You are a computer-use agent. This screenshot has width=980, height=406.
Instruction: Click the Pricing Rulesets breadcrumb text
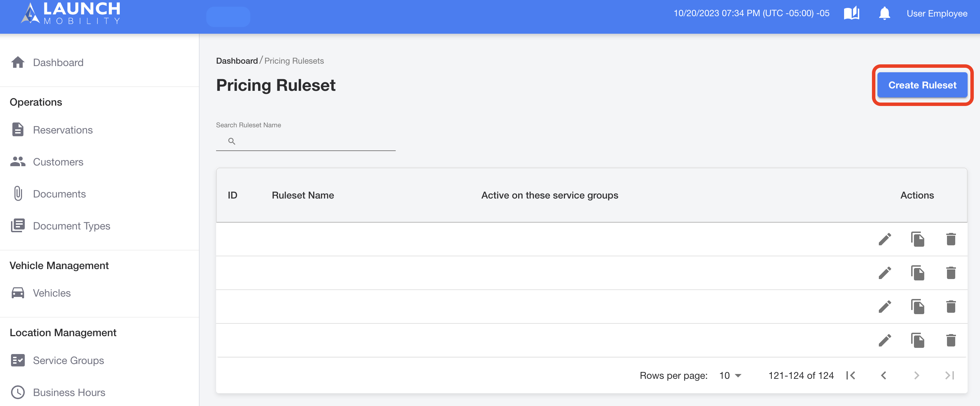pyautogui.click(x=294, y=61)
